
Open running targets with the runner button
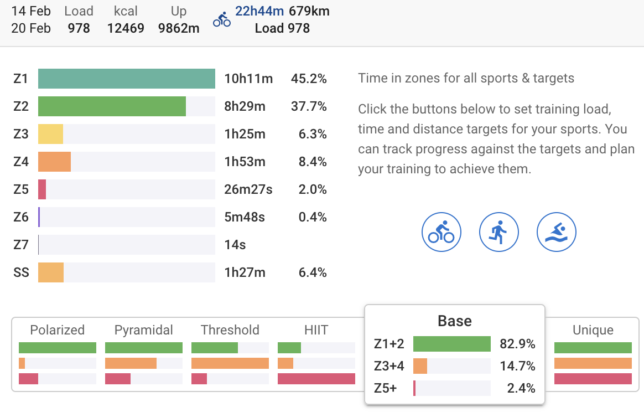(499, 232)
